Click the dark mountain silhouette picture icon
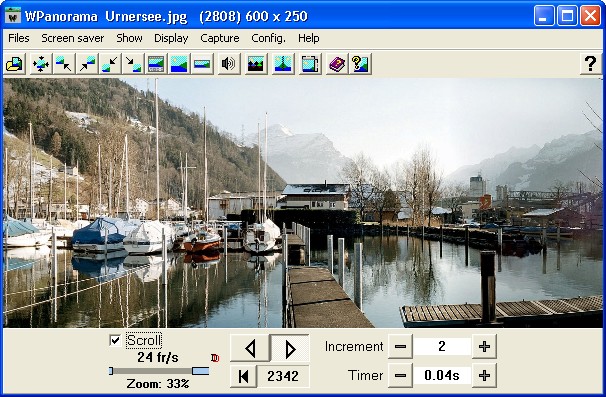The height and width of the screenshot is (397, 606). point(256,64)
